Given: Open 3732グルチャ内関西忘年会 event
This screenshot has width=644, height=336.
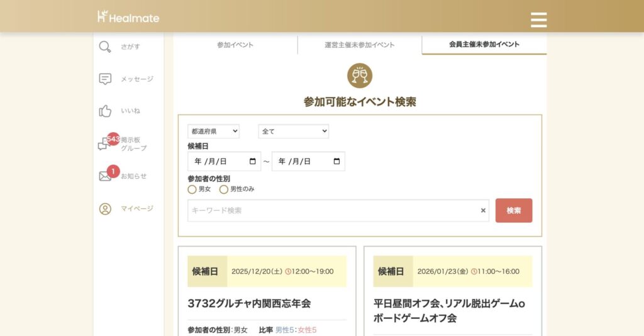Looking at the screenshot, I should click(249, 303).
